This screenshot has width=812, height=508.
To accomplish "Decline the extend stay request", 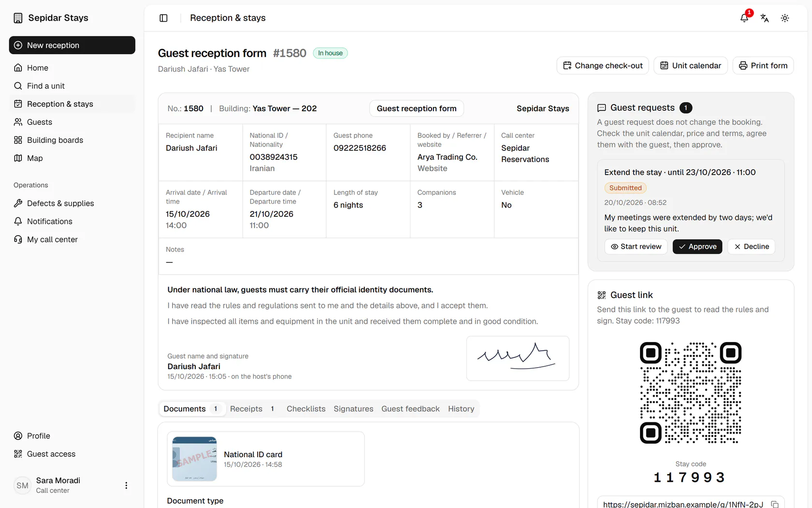I will [752, 247].
